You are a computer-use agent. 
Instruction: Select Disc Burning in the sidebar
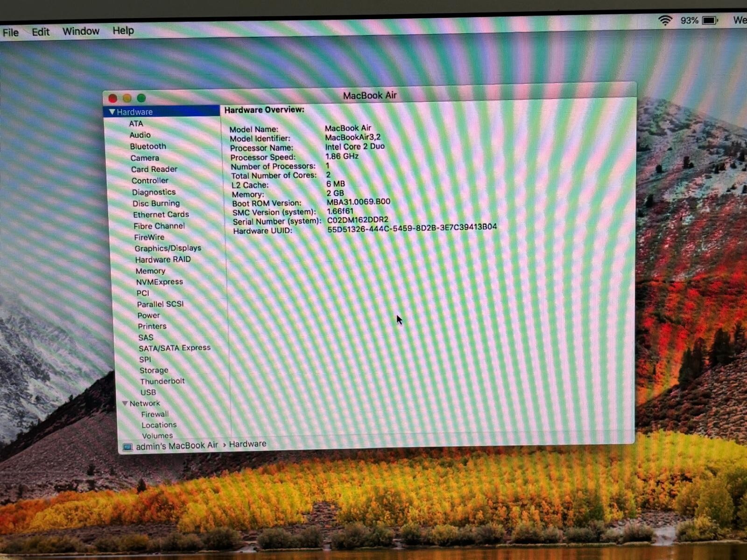[156, 203]
